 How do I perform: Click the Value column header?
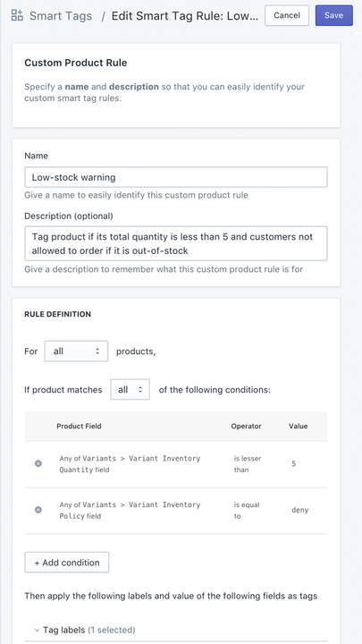(x=299, y=427)
